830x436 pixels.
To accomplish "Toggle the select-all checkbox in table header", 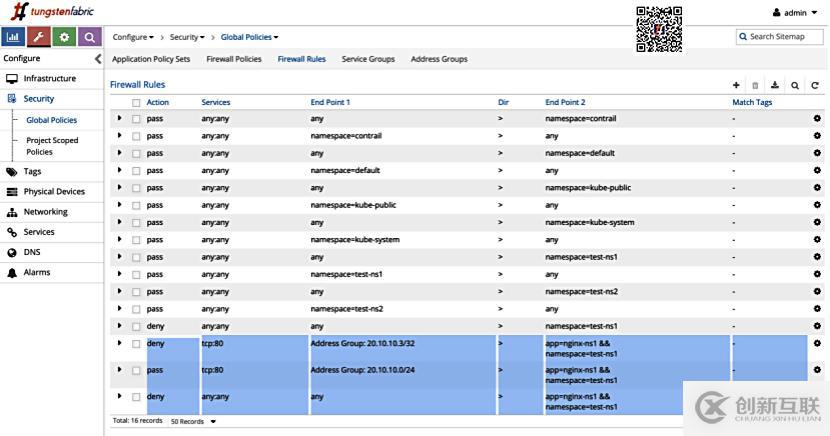I will coord(136,102).
